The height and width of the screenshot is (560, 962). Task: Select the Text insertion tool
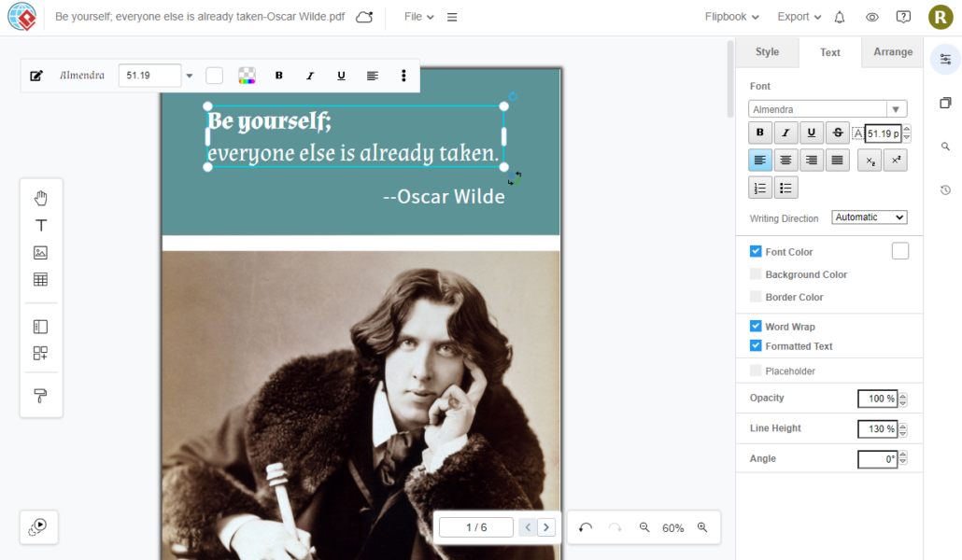point(40,225)
